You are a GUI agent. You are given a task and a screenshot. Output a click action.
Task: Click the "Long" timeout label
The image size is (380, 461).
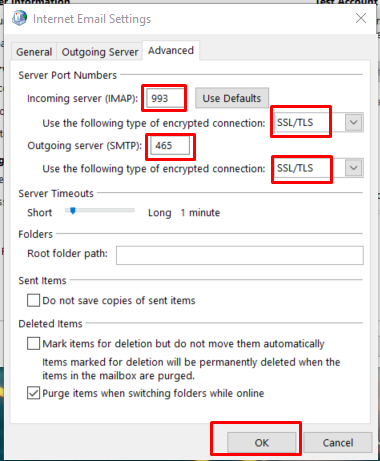[x=160, y=213]
